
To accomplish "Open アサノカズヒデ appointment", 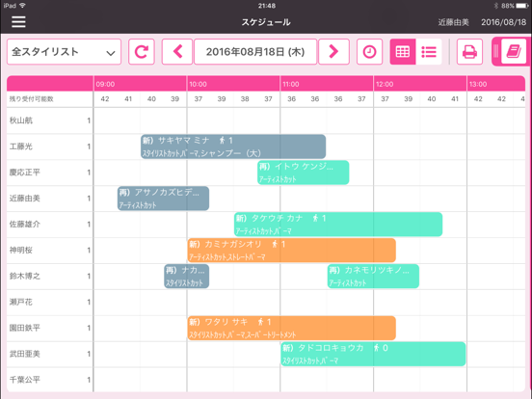I will [163, 199].
